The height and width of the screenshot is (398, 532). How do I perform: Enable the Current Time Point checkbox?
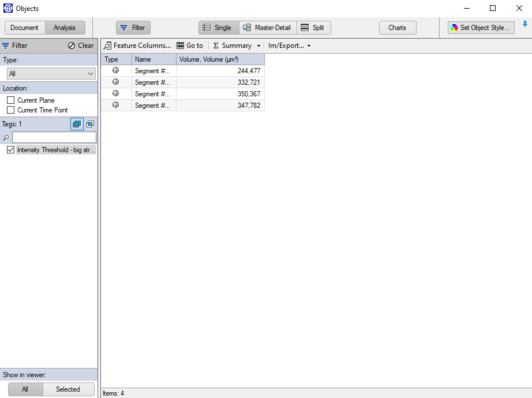coord(10,110)
